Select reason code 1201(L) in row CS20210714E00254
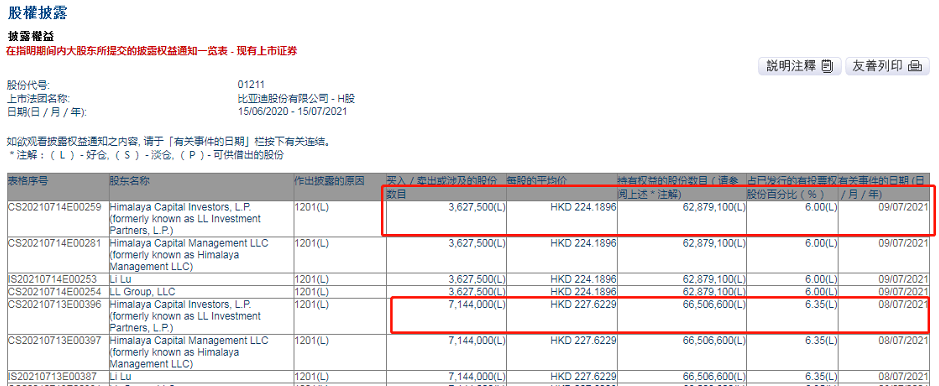Image resolution: width=939 pixels, height=386 pixels. pos(311,291)
